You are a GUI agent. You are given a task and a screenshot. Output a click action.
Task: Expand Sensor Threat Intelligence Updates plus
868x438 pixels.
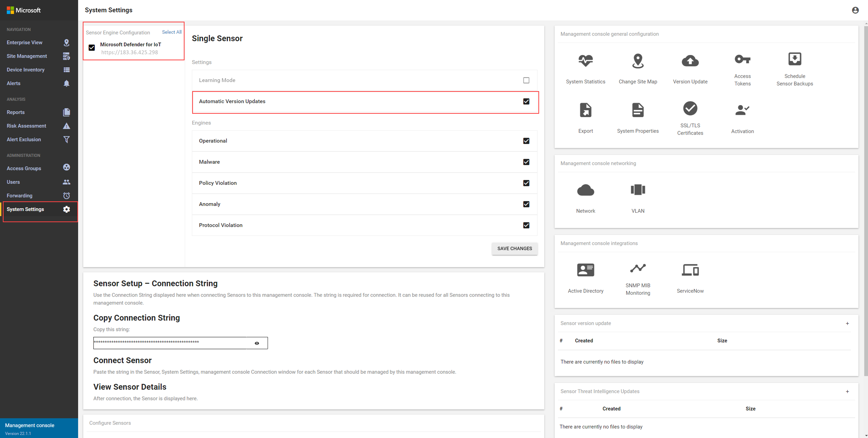tap(847, 391)
